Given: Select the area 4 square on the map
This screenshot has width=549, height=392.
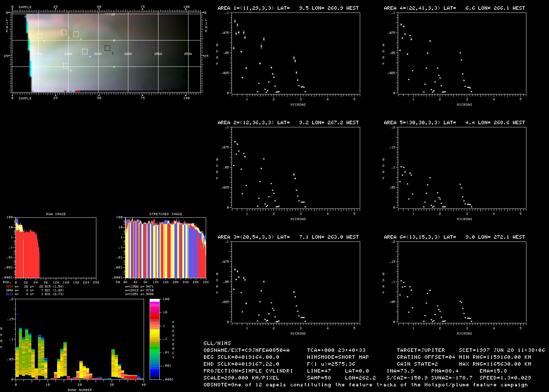Looking at the screenshot, I should (85, 51).
